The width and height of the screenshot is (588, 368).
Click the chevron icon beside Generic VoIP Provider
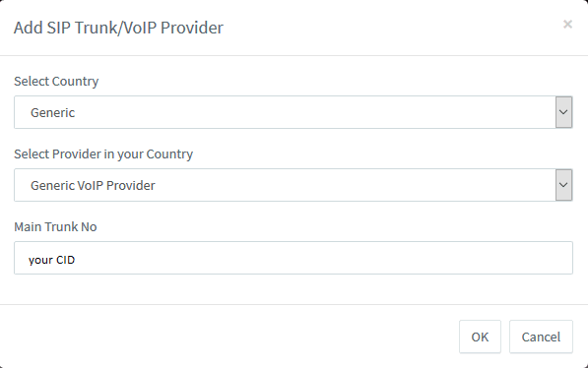(563, 185)
